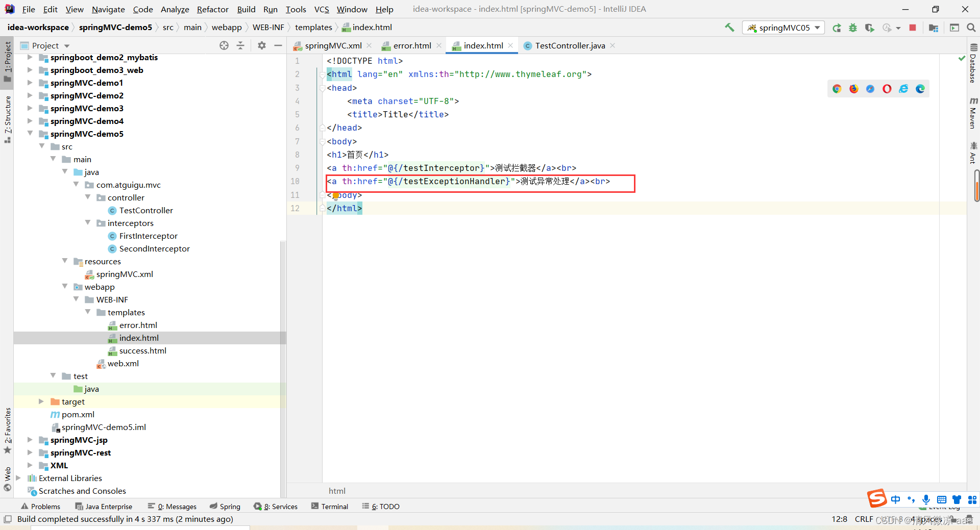Expand the target folder node

(x=41, y=401)
